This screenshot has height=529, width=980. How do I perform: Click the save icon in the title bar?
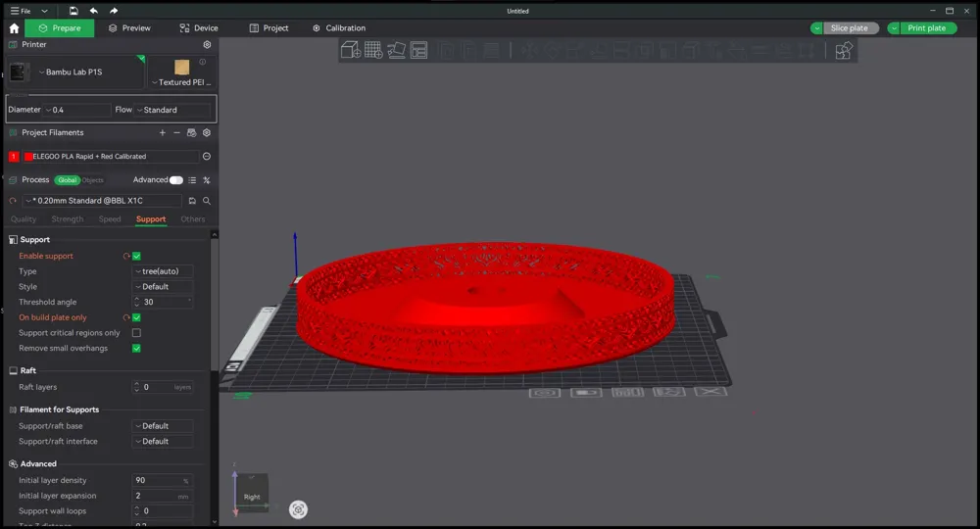point(73,11)
